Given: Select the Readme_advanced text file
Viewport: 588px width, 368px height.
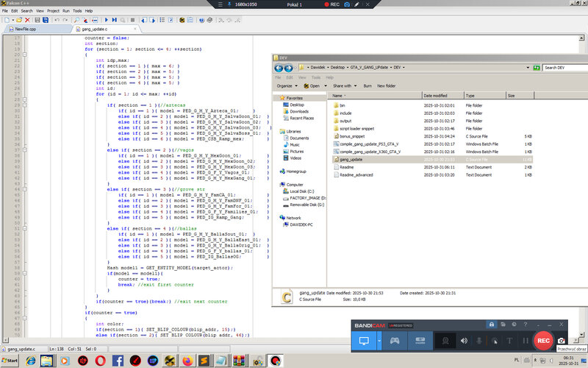Looking at the screenshot, I should point(356,175).
